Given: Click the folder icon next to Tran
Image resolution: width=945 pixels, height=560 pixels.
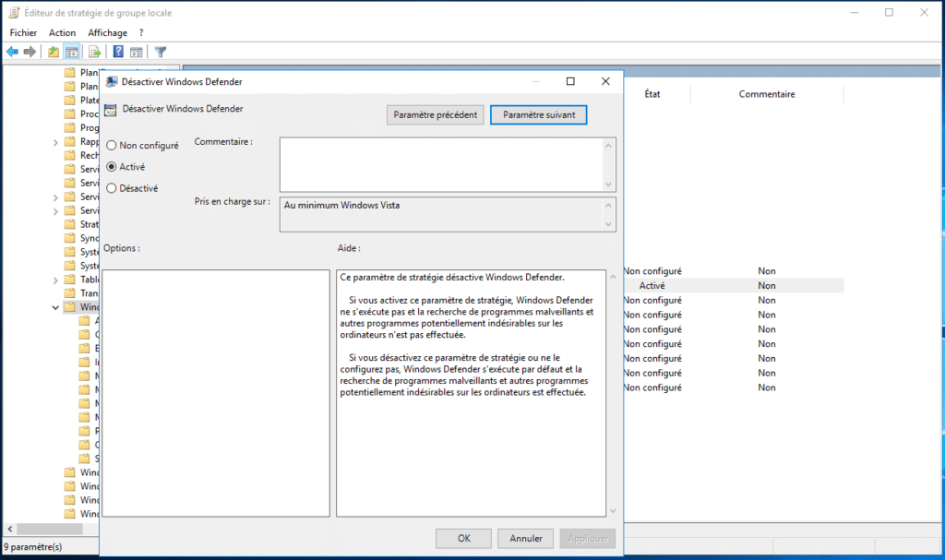Looking at the screenshot, I should click(70, 293).
